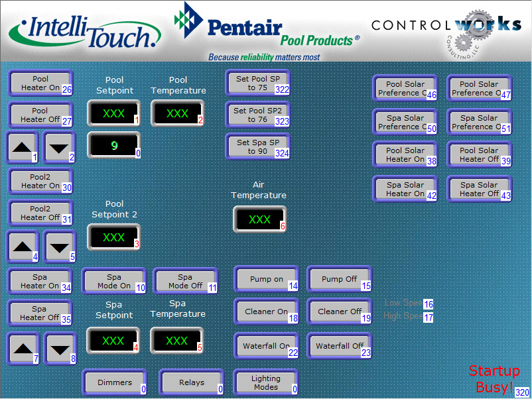
Task: Click the pool setpoint down arrow
Action: pyautogui.click(x=59, y=147)
